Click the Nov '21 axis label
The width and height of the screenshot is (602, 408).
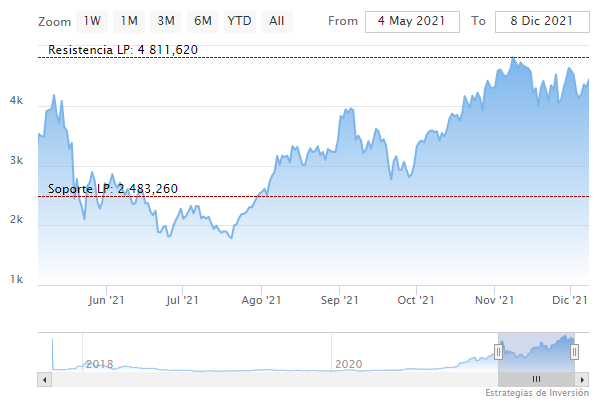[x=494, y=300]
